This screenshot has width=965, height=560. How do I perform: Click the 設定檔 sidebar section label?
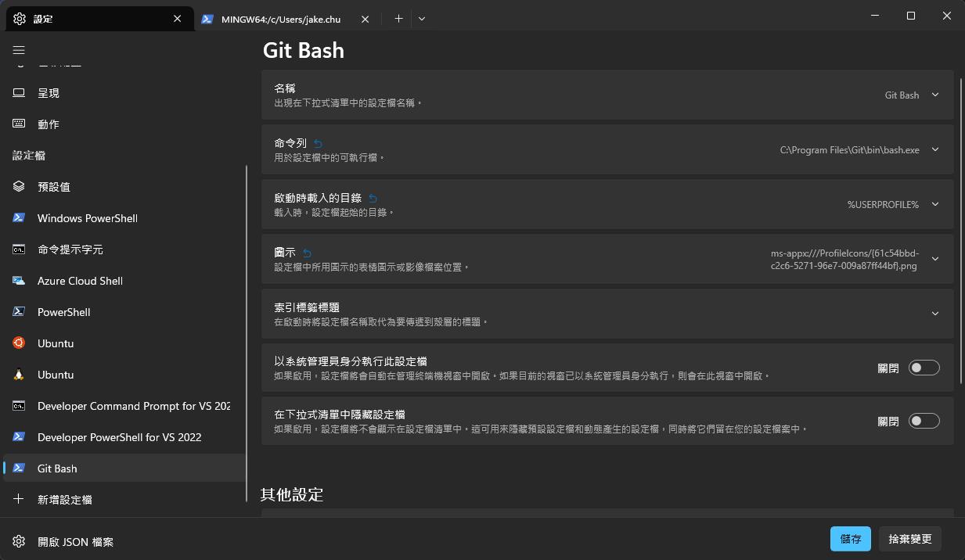pyautogui.click(x=29, y=156)
